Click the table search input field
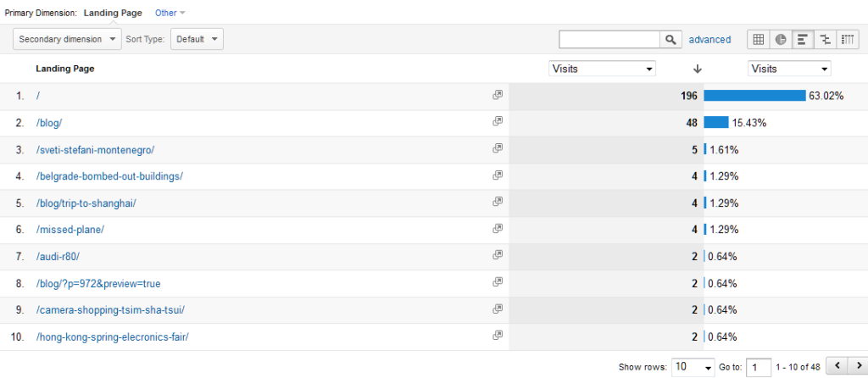868x378 pixels. (x=609, y=39)
